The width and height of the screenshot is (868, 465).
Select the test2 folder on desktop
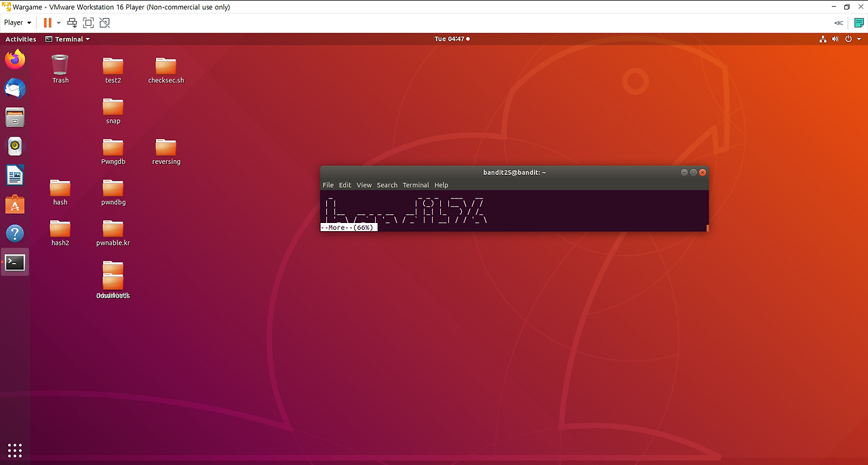tap(113, 70)
